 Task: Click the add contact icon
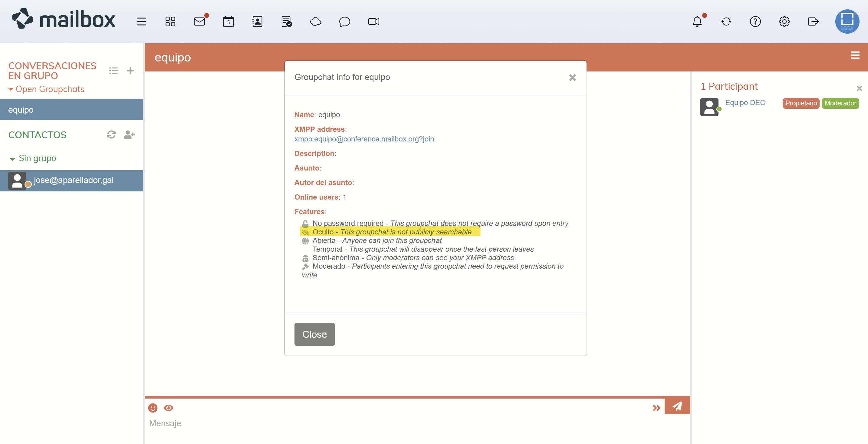tap(129, 135)
